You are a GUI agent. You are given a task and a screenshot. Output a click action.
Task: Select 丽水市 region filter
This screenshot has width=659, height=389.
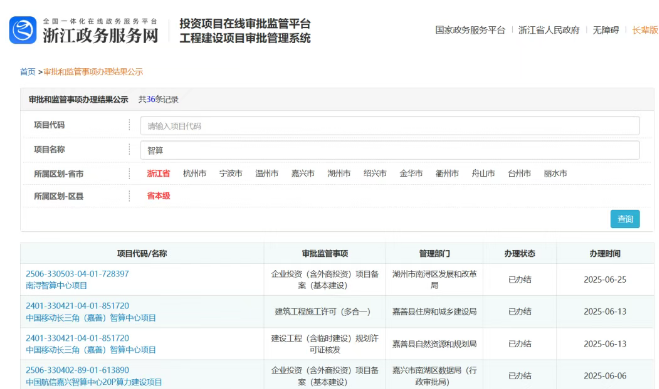click(556, 173)
